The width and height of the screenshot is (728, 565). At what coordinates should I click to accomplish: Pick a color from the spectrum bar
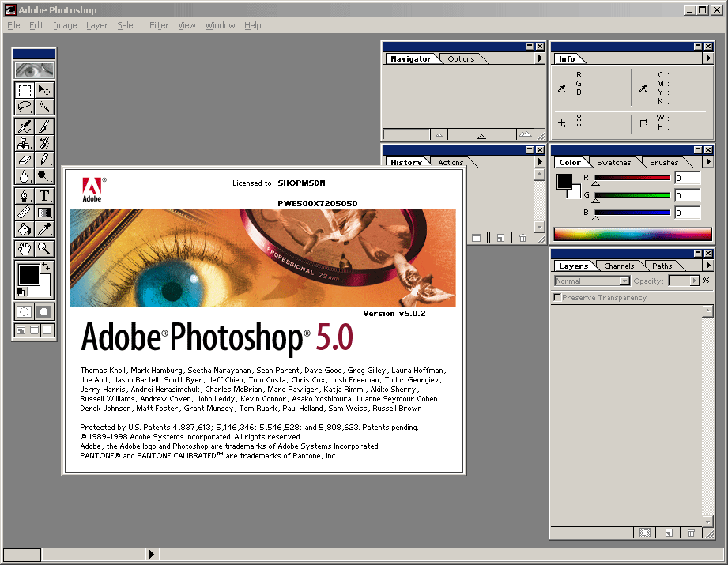coord(633,234)
